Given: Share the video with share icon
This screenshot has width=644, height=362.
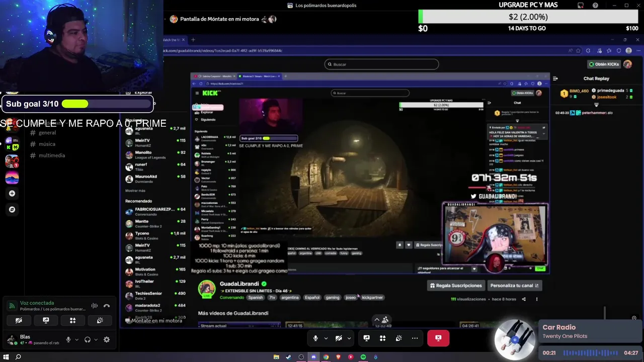Looking at the screenshot, I should [524, 299].
